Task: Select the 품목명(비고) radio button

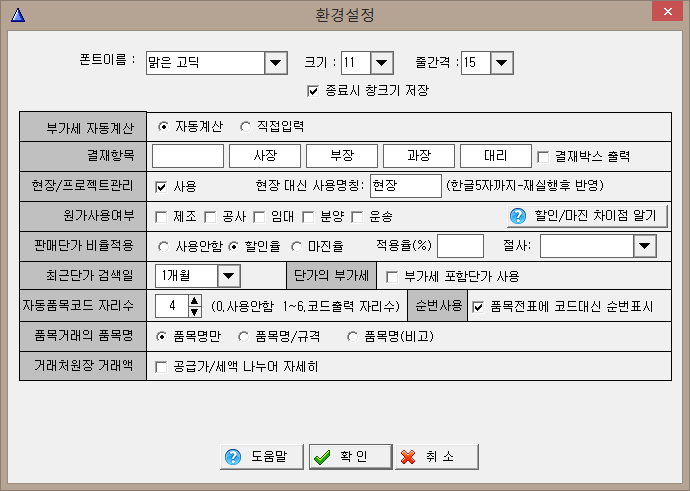Action: click(352, 337)
